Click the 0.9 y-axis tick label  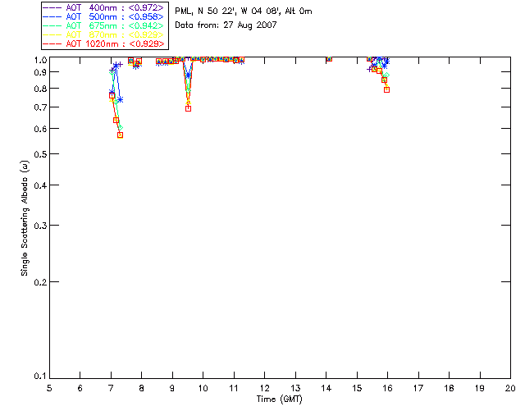(40, 72)
